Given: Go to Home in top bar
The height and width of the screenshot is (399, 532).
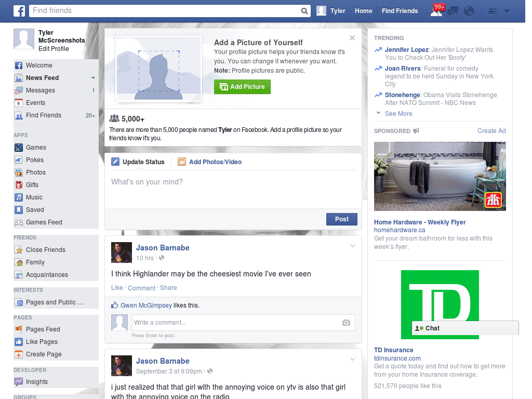Looking at the screenshot, I should pyautogui.click(x=363, y=11).
